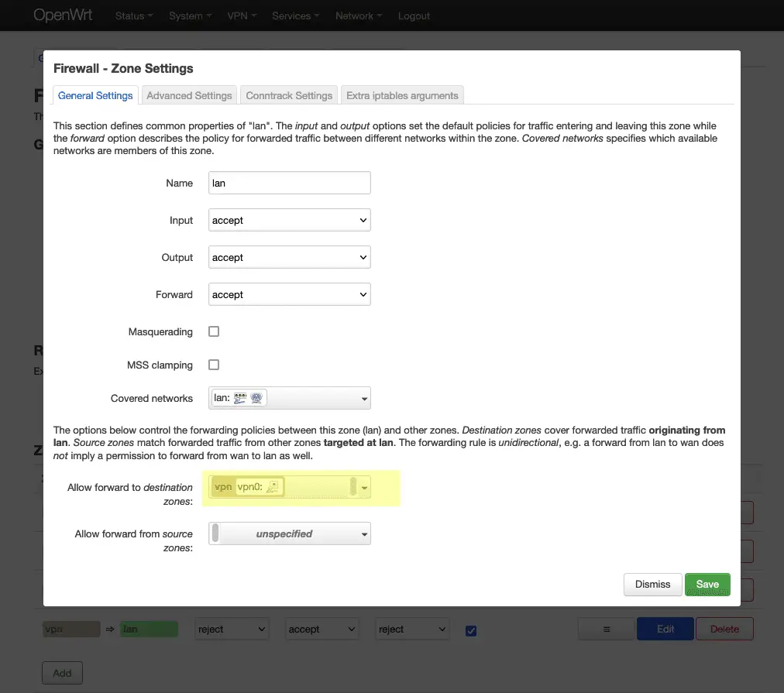Open the VPN menu
Screen dimensions: 784x693
pos(242,16)
